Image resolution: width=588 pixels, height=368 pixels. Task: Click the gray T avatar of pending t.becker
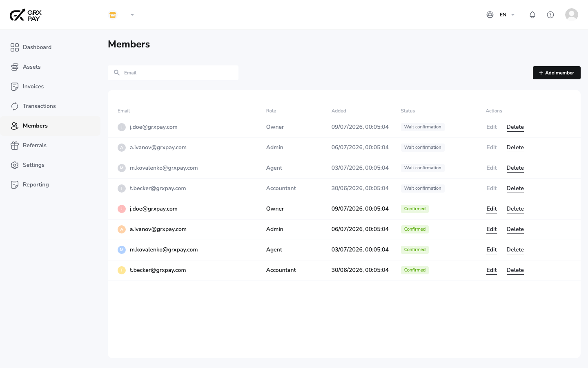[122, 188]
